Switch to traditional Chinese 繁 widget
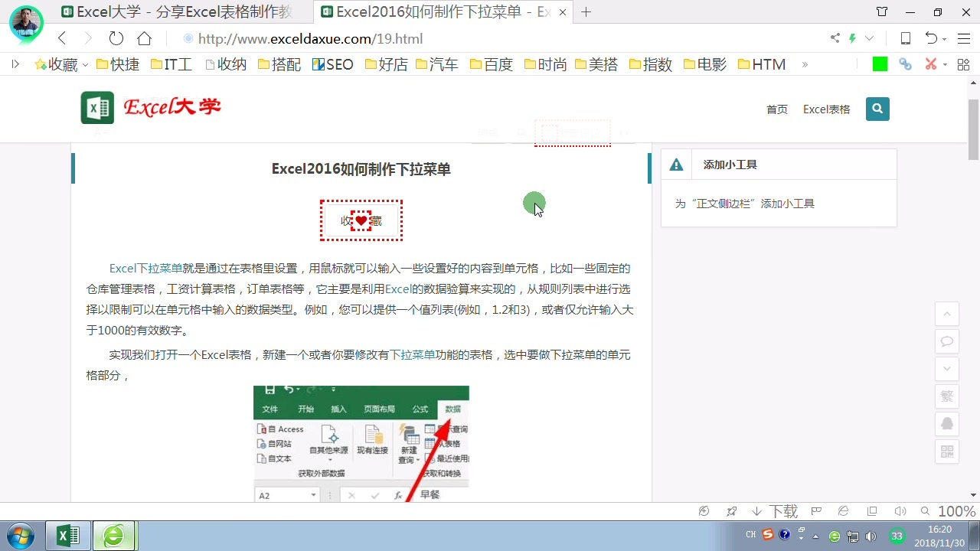The height and width of the screenshot is (551, 980). (x=947, y=396)
